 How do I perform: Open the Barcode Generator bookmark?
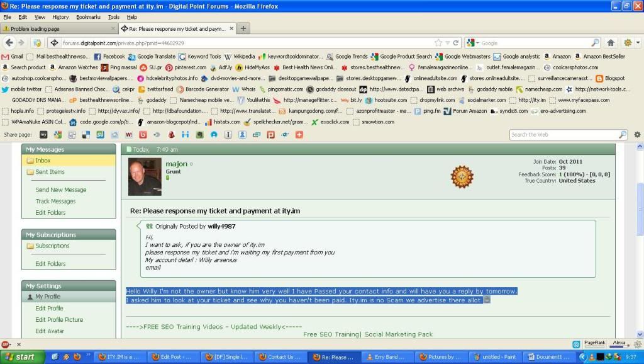[203, 89]
